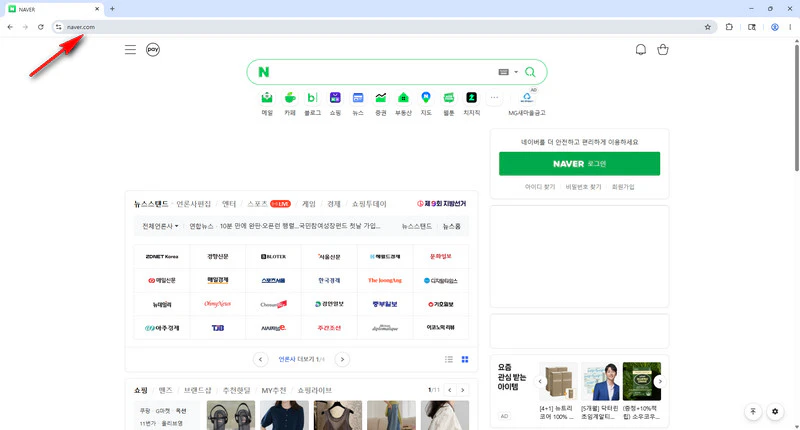The width and height of the screenshot is (800, 430).
Task: Select the 스포츠 LIVE tab
Action: (x=269, y=204)
